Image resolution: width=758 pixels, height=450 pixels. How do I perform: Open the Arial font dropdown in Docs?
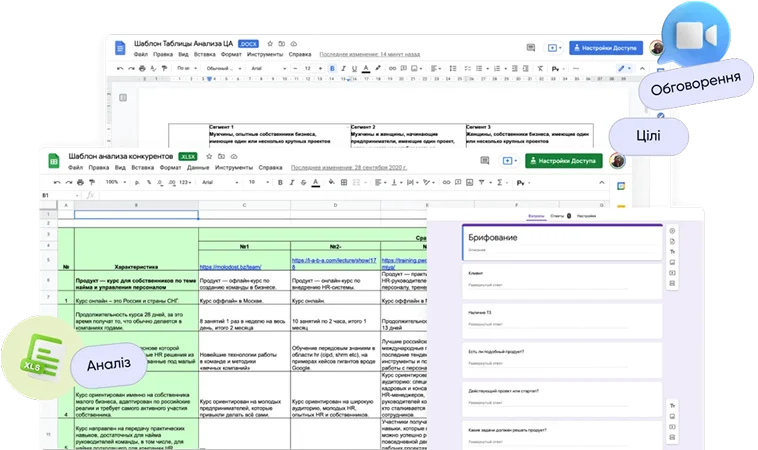click(x=262, y=69)
